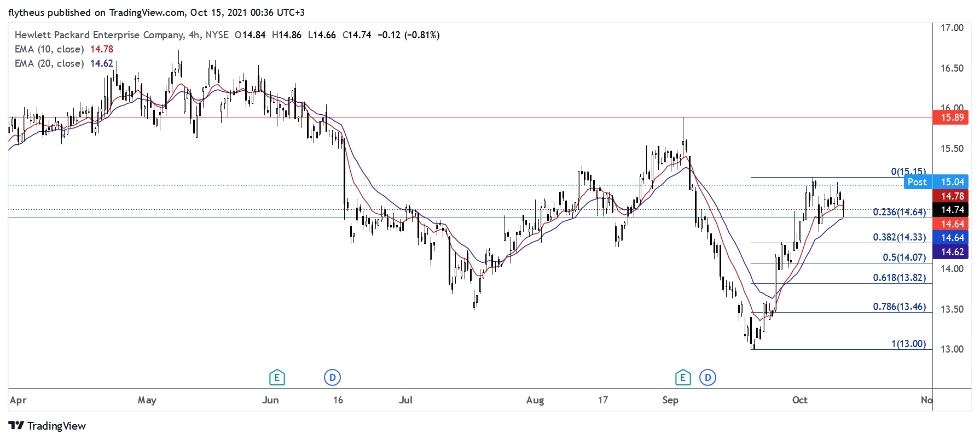Click the blue 14.64 price label

[x=950, y=238]
